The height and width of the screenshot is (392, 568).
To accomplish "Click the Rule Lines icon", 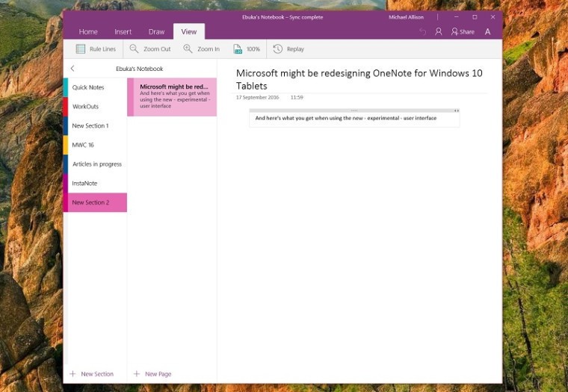I will point(81,49).
